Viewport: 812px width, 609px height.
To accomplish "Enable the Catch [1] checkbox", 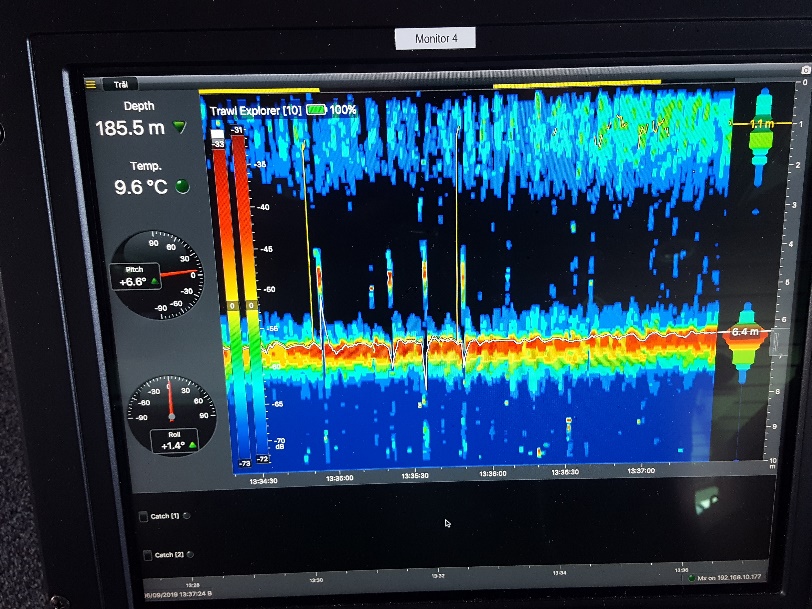I will click(143, 516).
